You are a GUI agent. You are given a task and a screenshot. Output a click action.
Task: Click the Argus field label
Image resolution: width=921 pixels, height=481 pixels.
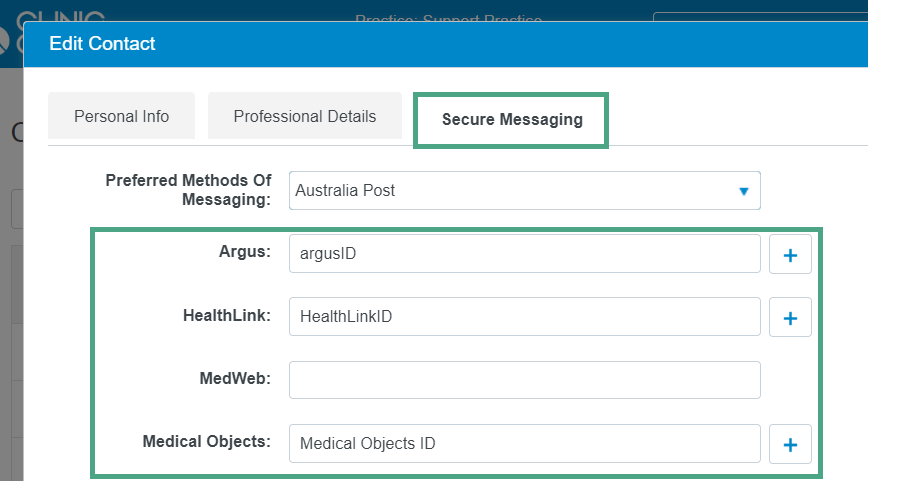(x=245, y=251)
